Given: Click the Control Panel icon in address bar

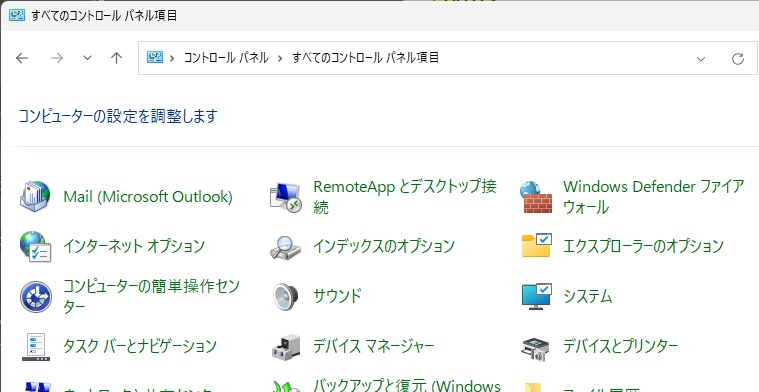Looking at the screenshot, I should tap(155, 58).
